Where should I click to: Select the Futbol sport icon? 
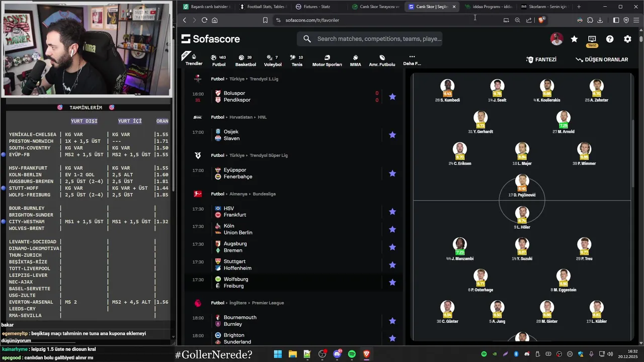tap(219, 60)
